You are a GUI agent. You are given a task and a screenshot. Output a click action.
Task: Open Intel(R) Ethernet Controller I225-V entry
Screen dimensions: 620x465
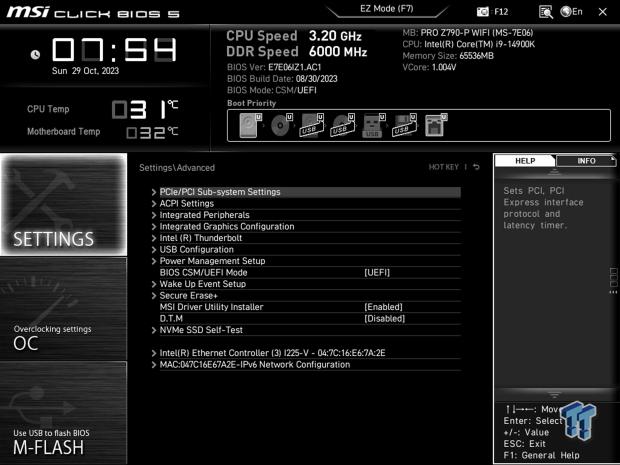(306, 353)
